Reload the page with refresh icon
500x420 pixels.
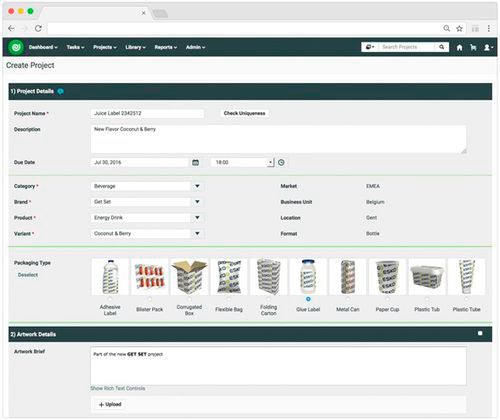pos(38,29)
